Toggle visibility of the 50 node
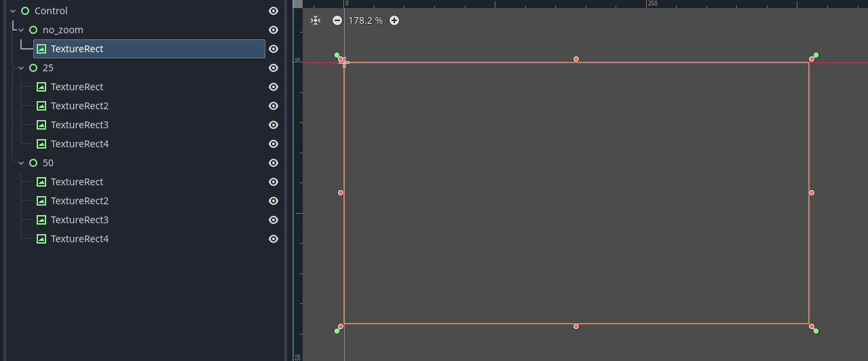 tap(273, 163)
